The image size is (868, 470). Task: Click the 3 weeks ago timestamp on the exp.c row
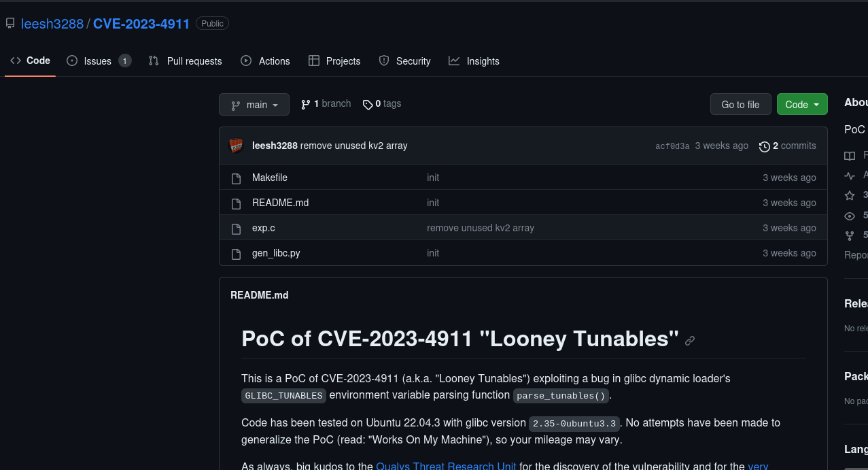click(x=789, y=228)
